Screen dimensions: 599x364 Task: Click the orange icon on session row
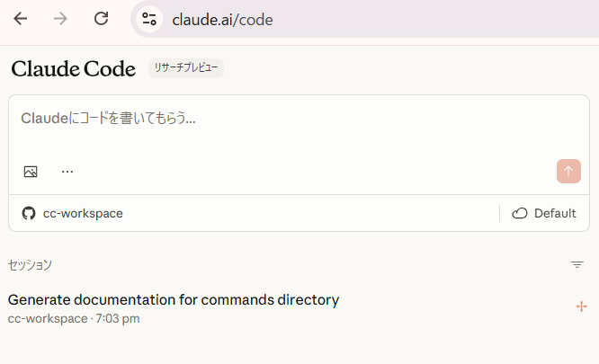[x=581, y=306]
